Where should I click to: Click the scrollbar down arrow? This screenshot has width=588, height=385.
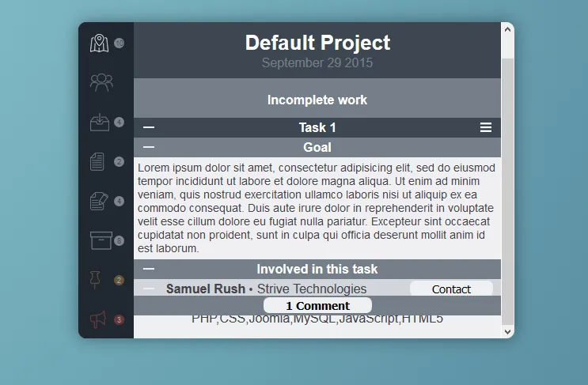507,332
